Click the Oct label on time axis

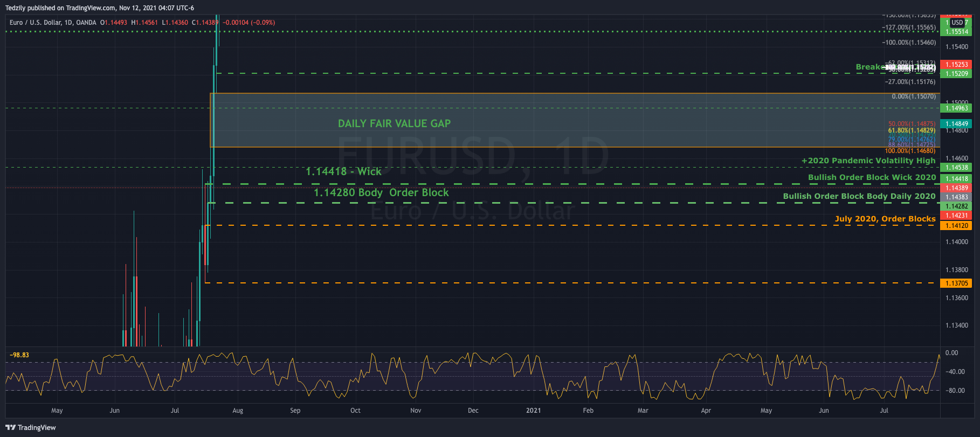[355, 411]
